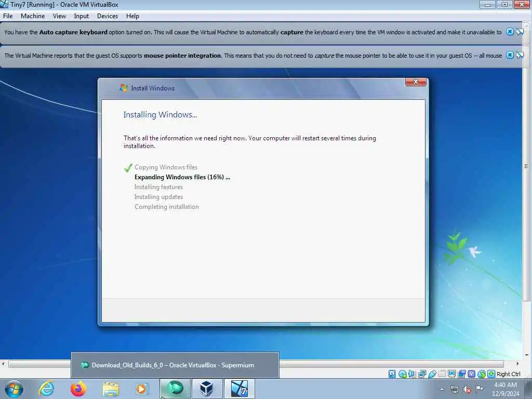Suppress future mouse pointer integration messages
Screen dimensions: 532x399
(520, 55)
